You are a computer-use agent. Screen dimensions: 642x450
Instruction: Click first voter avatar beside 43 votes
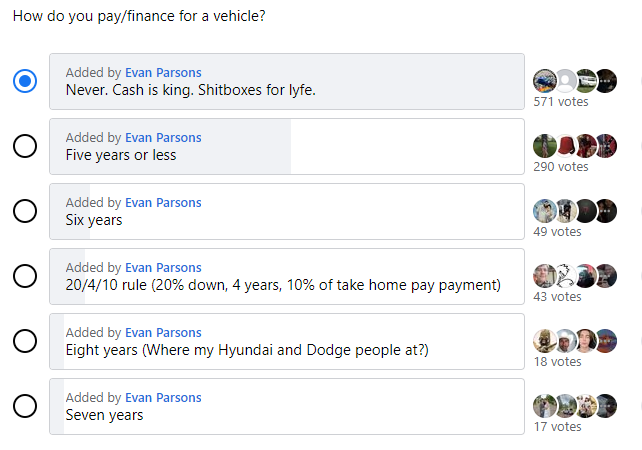544,276
